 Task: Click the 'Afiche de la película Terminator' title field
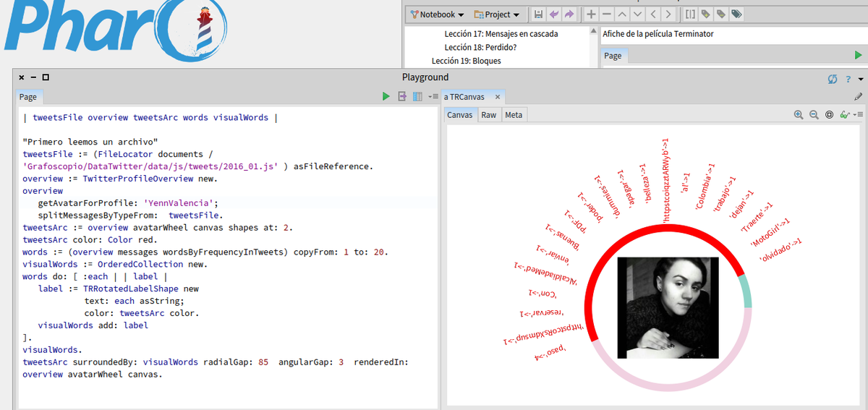pyautogui.click(x=734, y=34)
